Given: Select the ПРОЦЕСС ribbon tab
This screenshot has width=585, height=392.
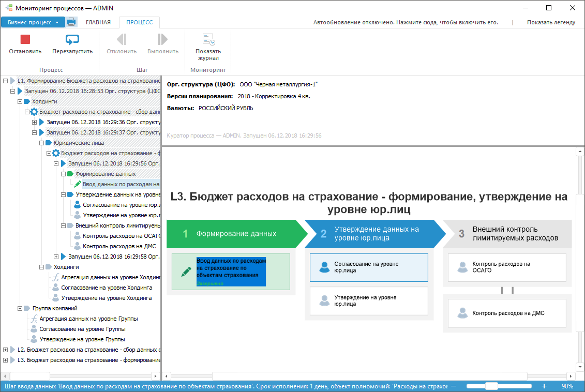Looking at the screenshot, I should click(139, 22).
